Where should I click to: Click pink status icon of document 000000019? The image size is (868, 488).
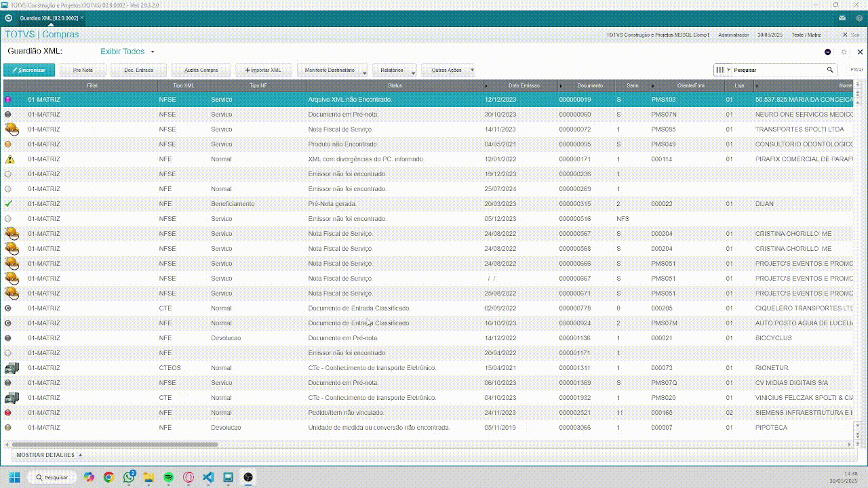click(x=8, y=100)
